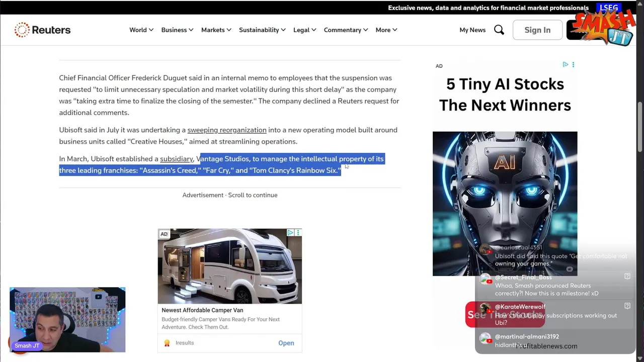Click the @KarateWerewolf chat username

pos(520,307)
